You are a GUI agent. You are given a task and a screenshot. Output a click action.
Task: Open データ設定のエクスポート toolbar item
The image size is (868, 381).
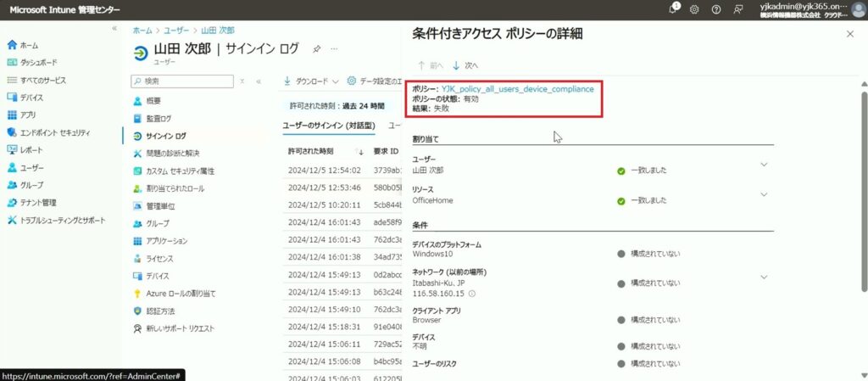click(374, 81)
